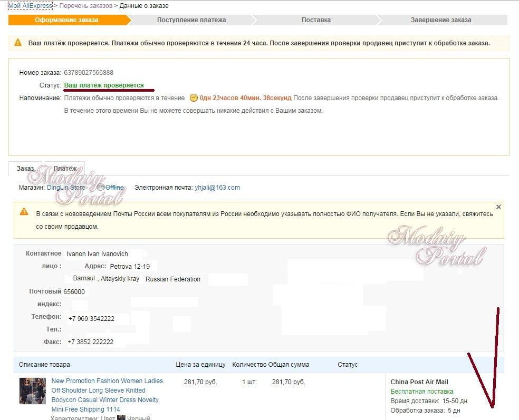Click phone number +7 969 3542222

point(91,319)
